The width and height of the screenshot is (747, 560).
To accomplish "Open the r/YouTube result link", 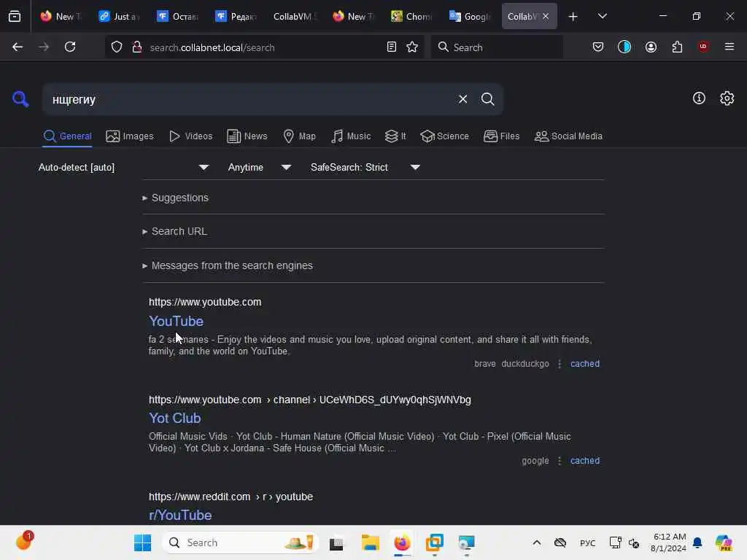I will [180, 516].
